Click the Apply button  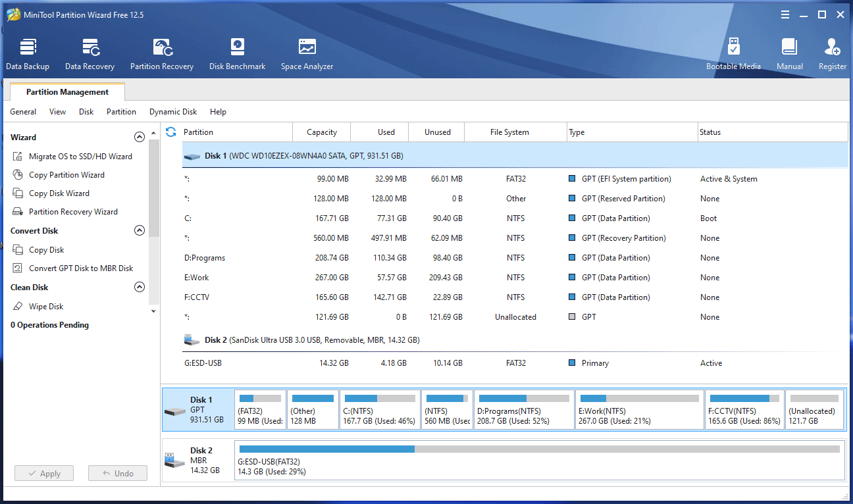44,473
